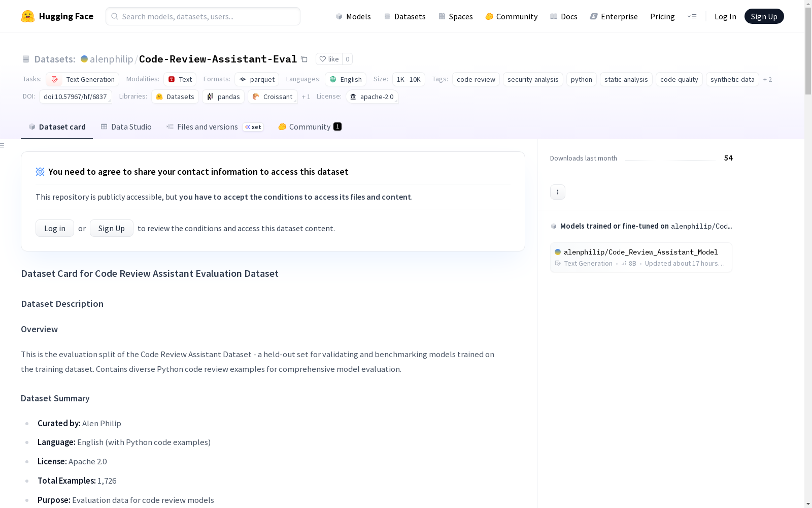Open the Data Studio tab
Viewport: 812px width, 508px height.
126,127
